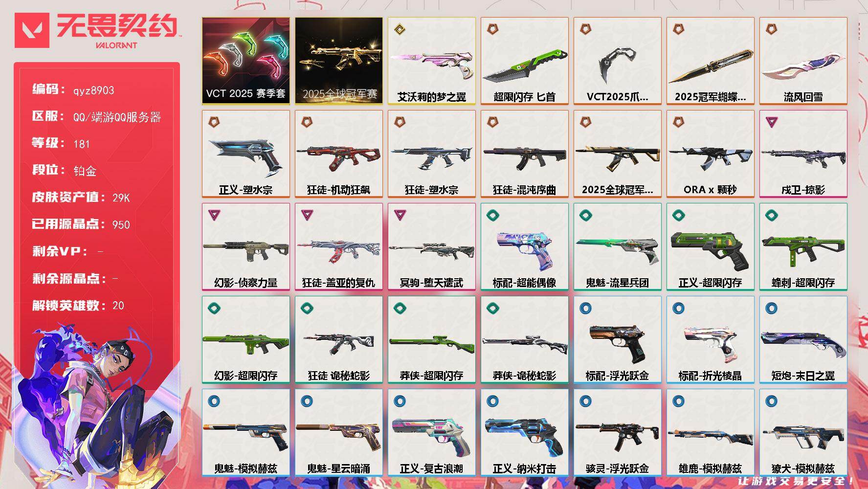The width and height of the screenshot is (868, 489).
Task: Click the Valorant logo icon
Action: click(x=32, y=30)
